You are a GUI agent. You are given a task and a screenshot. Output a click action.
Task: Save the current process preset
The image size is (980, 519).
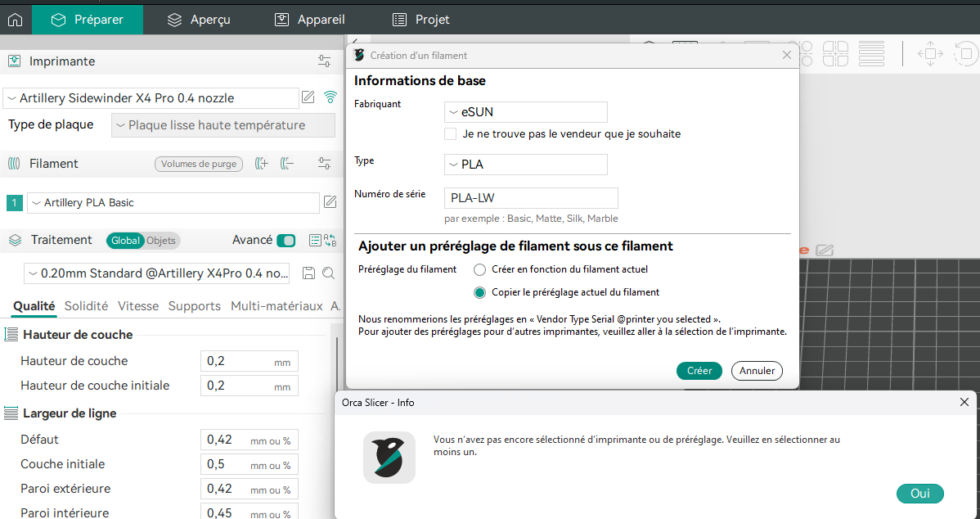coord(308,273)
